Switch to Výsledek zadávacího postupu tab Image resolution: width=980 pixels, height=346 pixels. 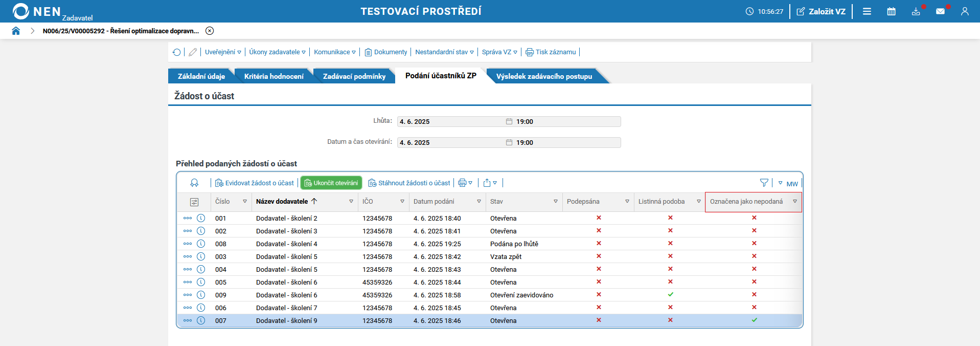(x=544, y=76)
